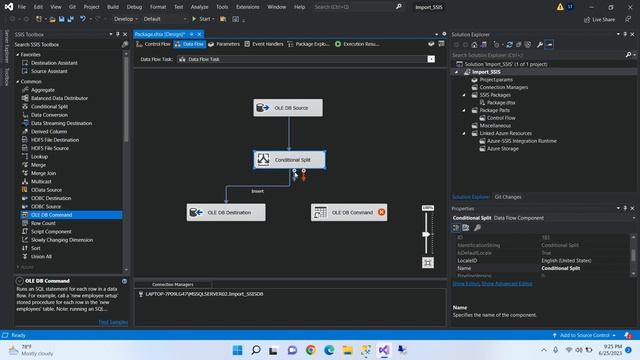Click the Find Samples link
The height and width of the screenshot is (360, 640).
tap(113, 322)
